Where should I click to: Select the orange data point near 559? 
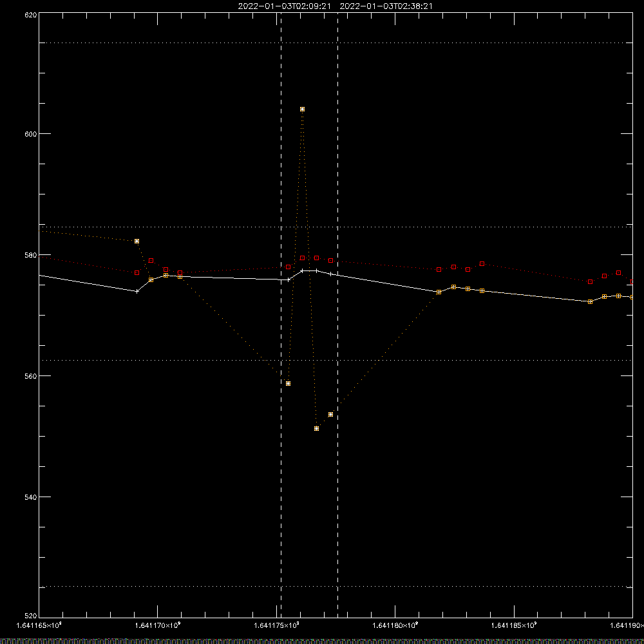coord(289,384)
